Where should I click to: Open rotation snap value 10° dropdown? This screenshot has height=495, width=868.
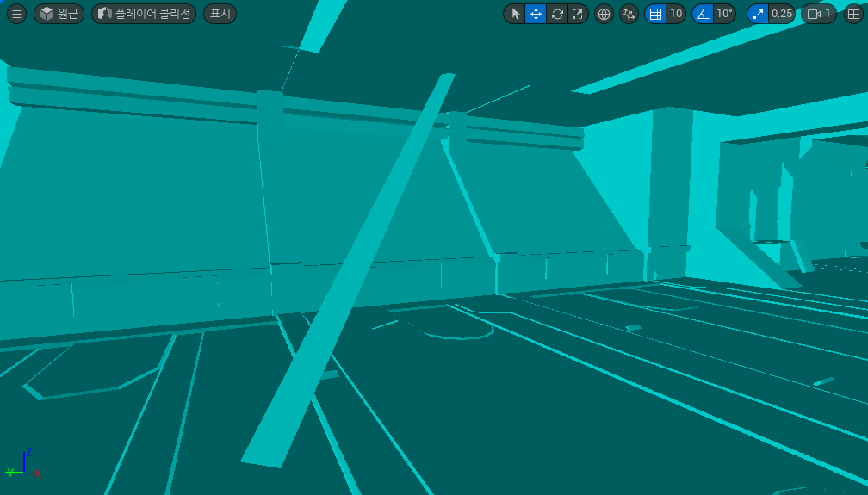tap(724, 14)
